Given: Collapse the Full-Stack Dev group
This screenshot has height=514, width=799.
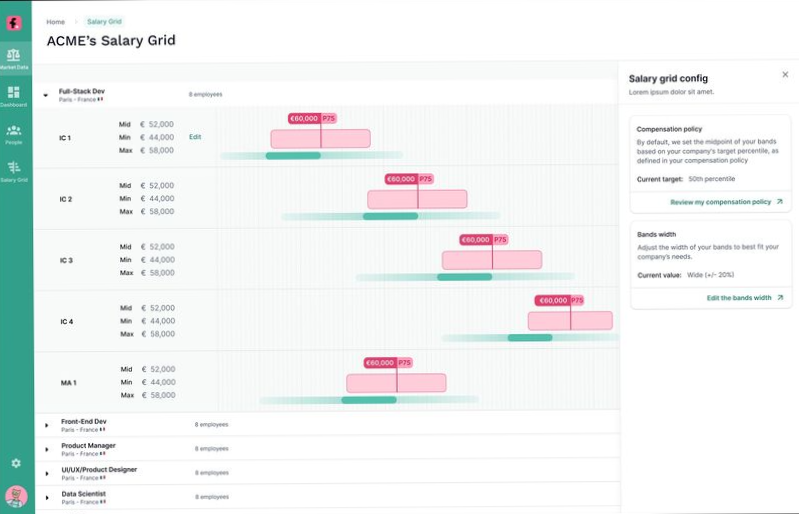Looking at the screenshot, I should (45, 96).
